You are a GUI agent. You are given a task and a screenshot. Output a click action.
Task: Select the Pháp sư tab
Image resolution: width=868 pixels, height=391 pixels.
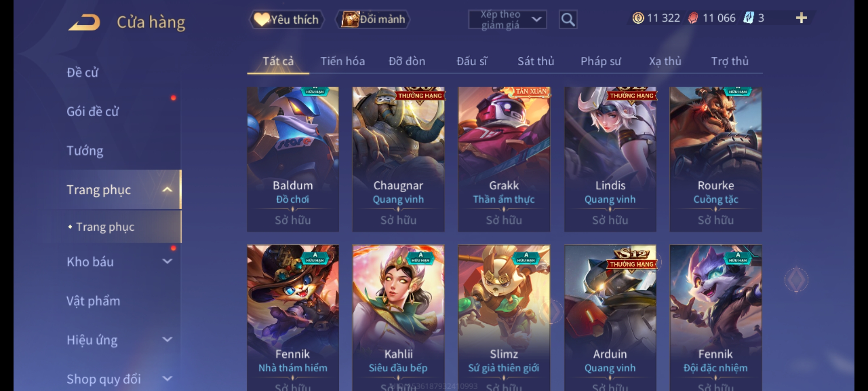[601, 61]
